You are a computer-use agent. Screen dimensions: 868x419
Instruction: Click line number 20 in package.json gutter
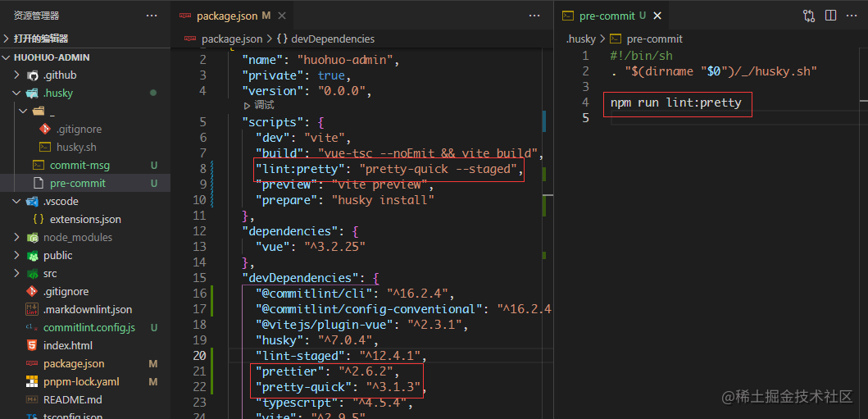[x=199, y=355]
